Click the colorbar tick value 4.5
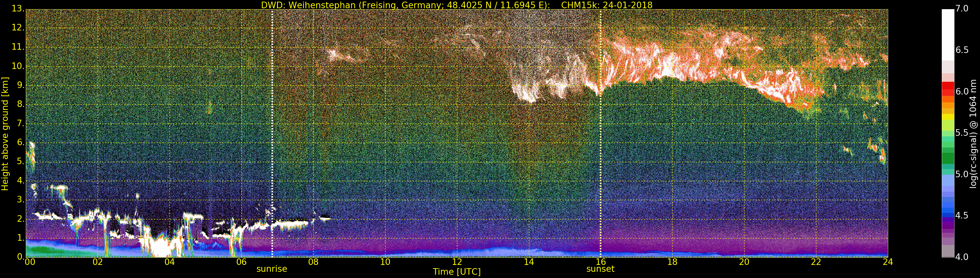Viewport: 980px width, 278px height. click(962, 216)
